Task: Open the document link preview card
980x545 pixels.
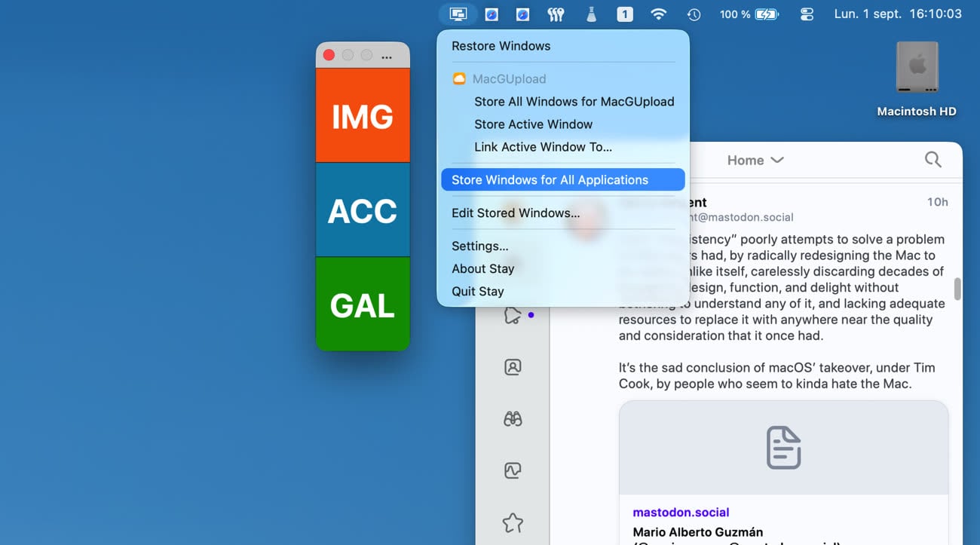Action: (783, 473)
